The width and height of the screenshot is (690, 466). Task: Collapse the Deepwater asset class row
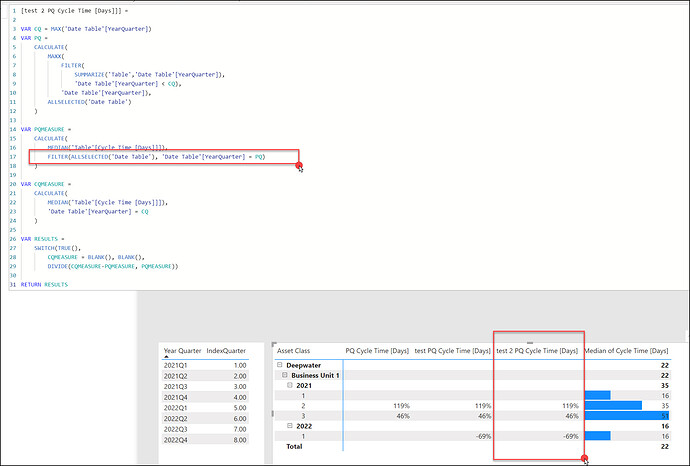[x=279, y=365]
